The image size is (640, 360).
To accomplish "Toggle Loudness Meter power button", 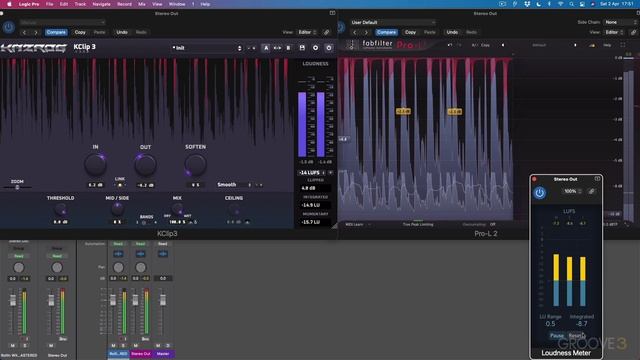I will coord(540,193).
